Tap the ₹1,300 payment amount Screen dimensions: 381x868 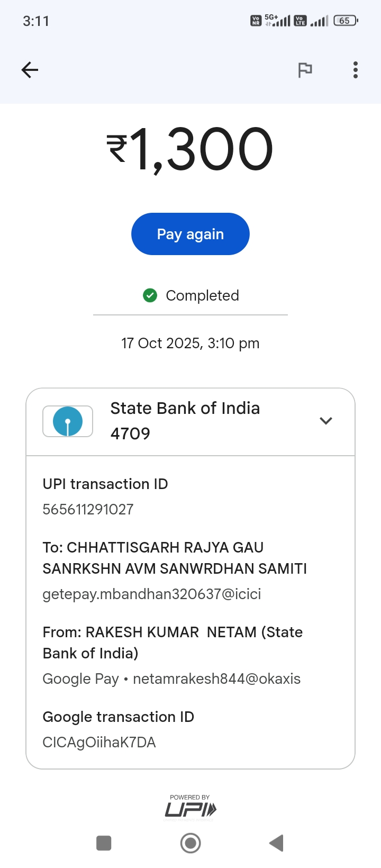click(190, 149)
